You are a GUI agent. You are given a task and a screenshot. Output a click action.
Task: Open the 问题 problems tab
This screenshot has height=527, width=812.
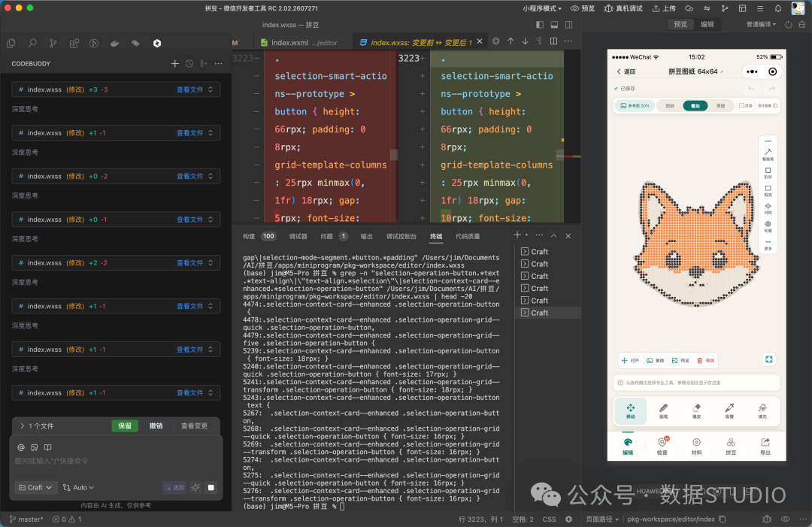pos(334,236)
